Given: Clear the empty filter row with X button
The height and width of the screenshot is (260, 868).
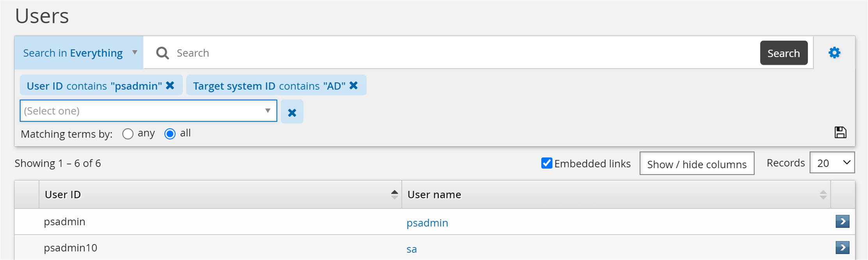Looking at the screenshot, I should [292, 112].
